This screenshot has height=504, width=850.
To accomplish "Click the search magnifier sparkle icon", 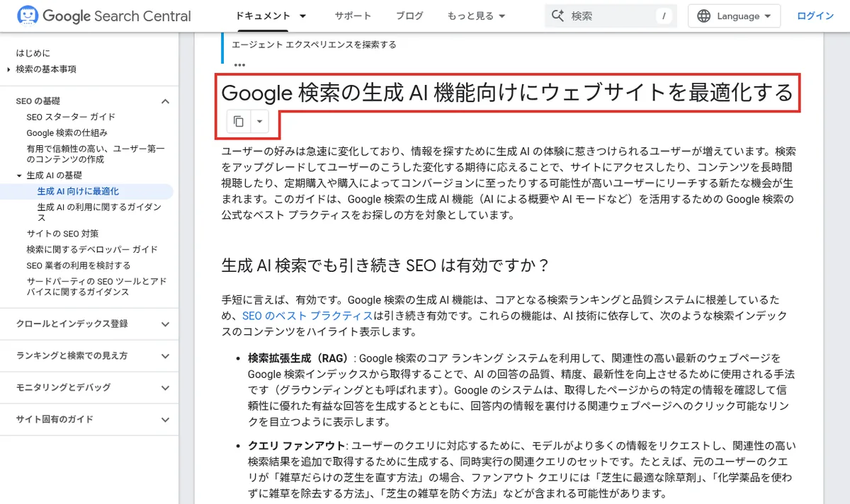I will tap(557, 16).
